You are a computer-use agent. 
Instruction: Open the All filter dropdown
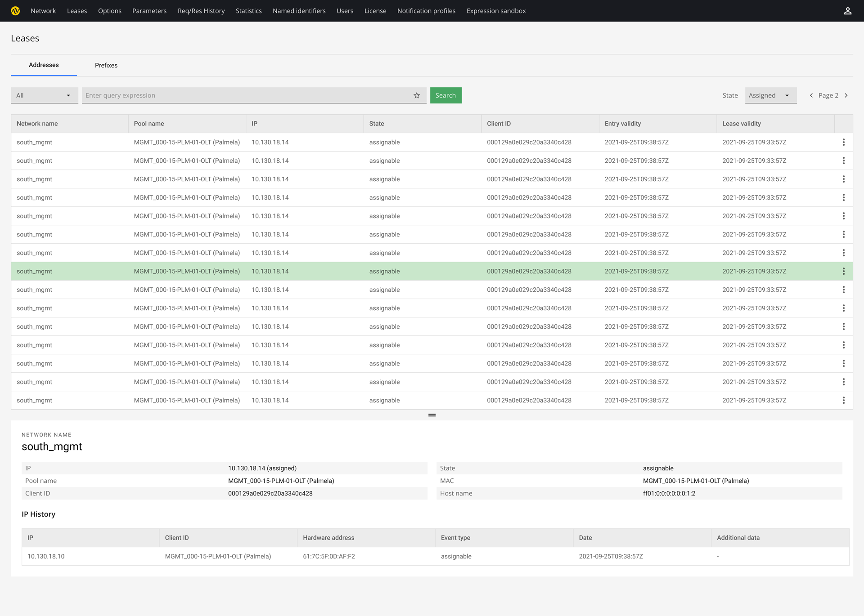(x=44, y=95)
